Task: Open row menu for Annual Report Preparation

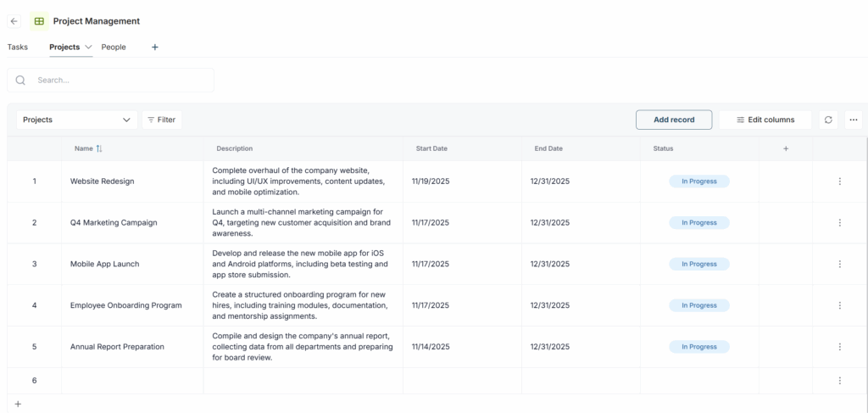Action: point(839,347)
